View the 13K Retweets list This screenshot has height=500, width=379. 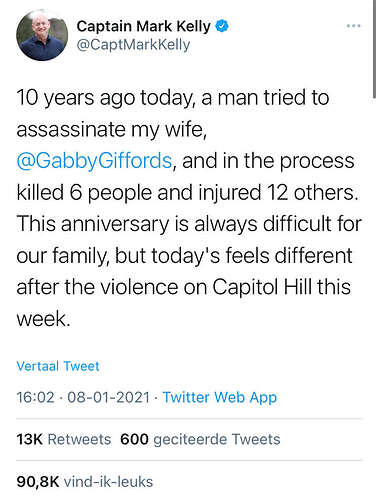[63, 439]
